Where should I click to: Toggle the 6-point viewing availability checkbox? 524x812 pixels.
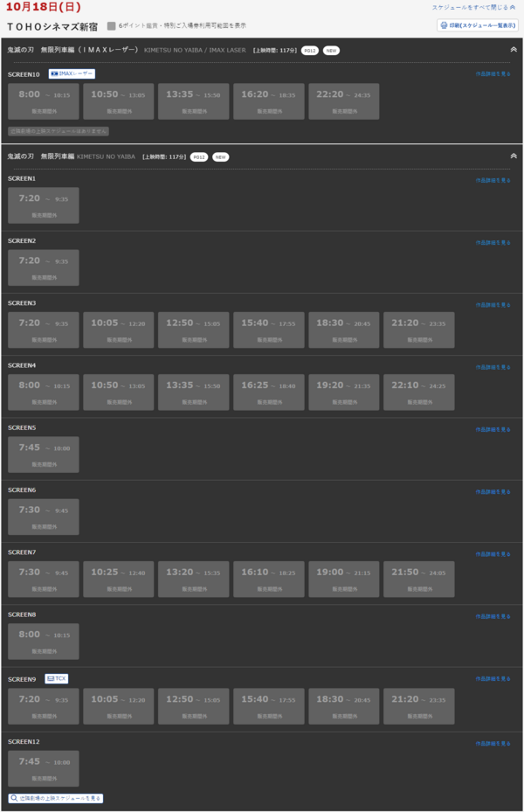(111, 26)
